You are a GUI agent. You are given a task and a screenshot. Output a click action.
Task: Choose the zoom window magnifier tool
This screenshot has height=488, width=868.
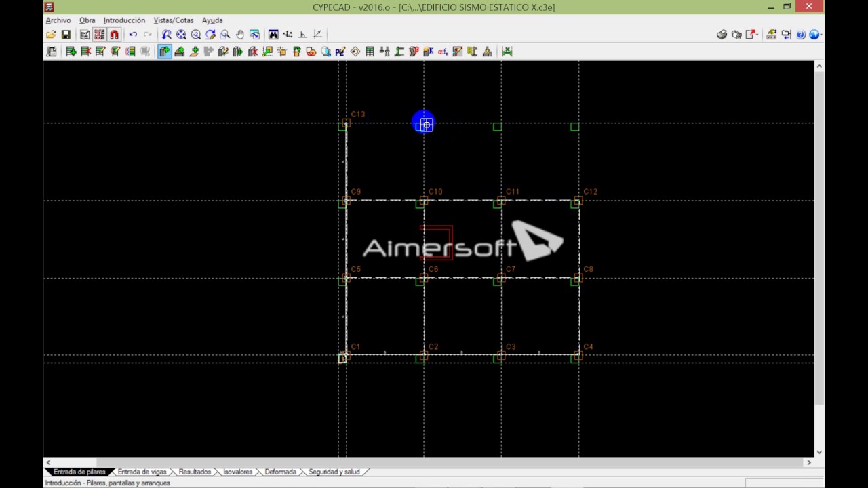(225, 35)
